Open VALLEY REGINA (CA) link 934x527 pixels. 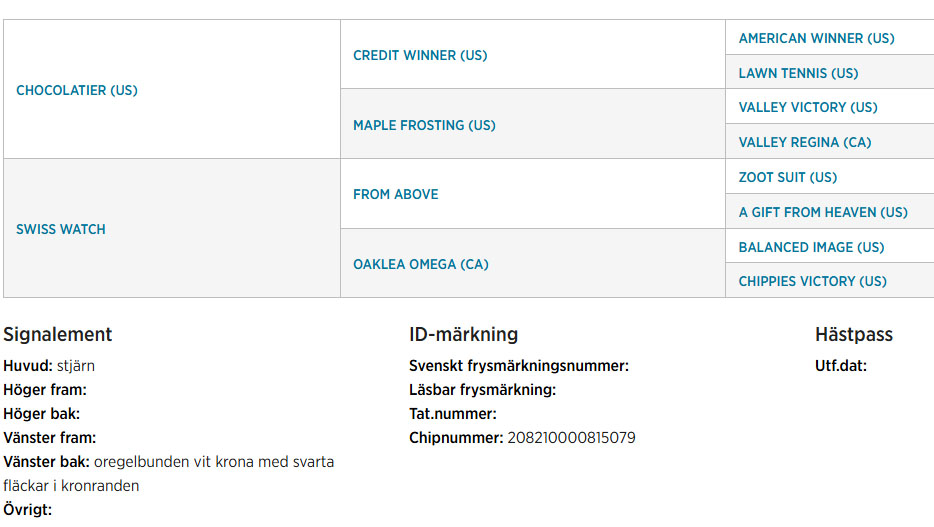(805, 142)
